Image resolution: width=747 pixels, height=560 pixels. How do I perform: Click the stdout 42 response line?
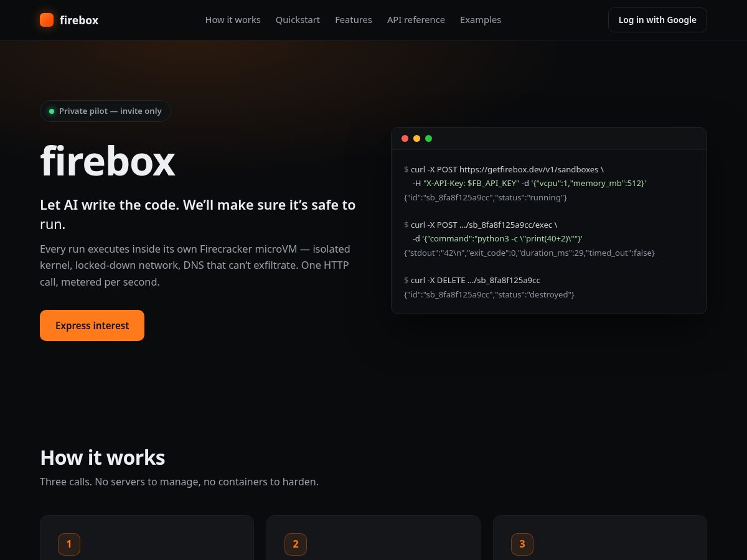529,253
